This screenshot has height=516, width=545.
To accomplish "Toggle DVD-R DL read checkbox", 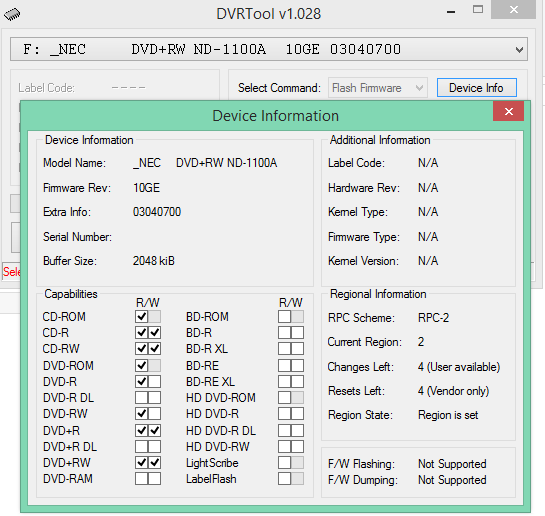I will point(141,398).
